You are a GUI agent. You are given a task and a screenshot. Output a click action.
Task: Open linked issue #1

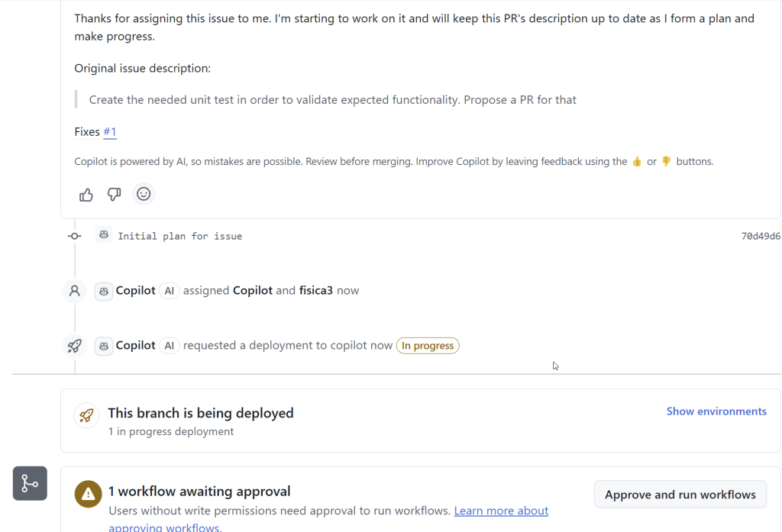(110, 132)
